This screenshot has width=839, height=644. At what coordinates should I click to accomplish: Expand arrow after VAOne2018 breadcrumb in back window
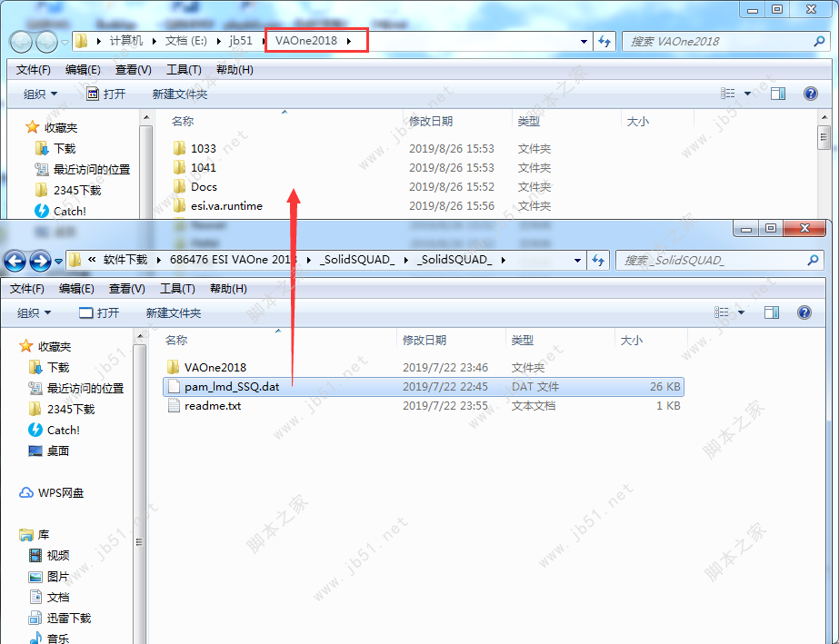[x=349, y=41]
